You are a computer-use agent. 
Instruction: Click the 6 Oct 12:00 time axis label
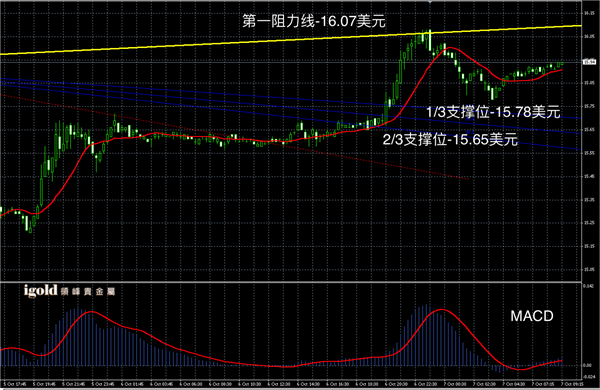coord(279,384)
